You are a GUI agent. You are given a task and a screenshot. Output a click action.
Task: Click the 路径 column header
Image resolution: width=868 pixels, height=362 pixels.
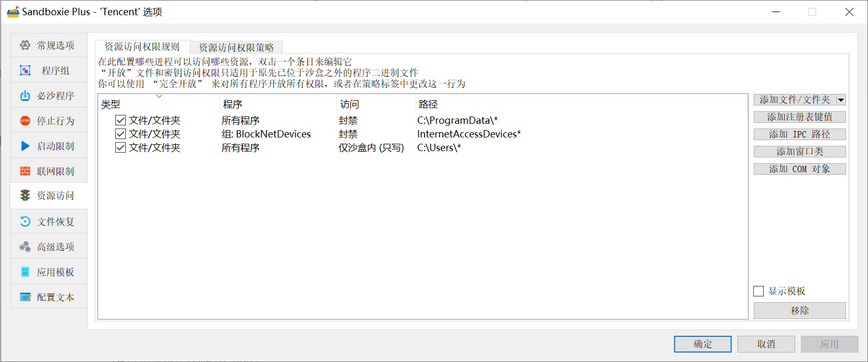pyautogui.click(x=428, y=104)
